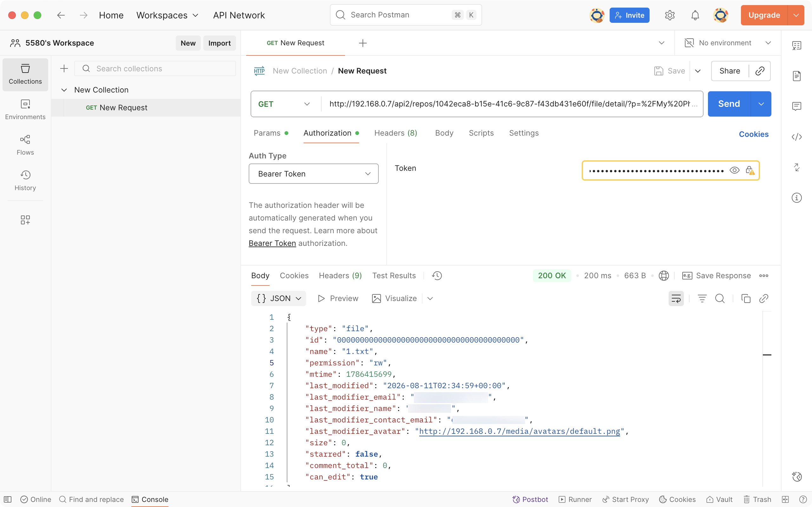Open the History sidebar section

point(25,180)
